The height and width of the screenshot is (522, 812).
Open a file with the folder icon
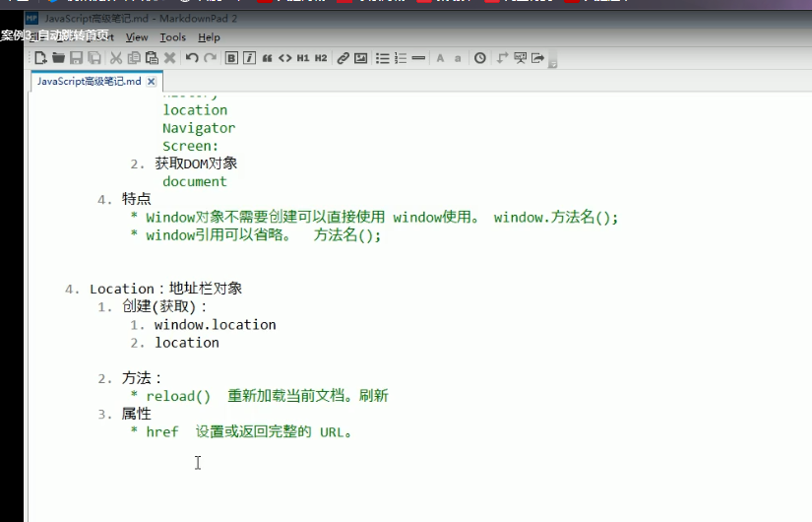[x=58, y=58]
